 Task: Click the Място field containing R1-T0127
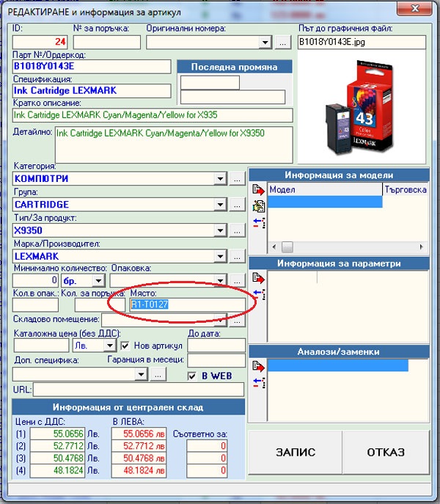pos(186,304)
